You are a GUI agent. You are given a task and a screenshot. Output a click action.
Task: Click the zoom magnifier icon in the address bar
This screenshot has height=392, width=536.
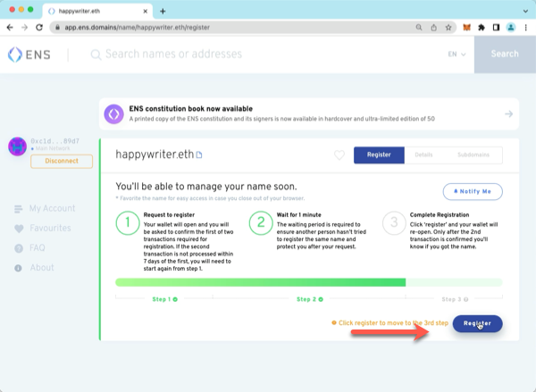[x=419, y=28]
